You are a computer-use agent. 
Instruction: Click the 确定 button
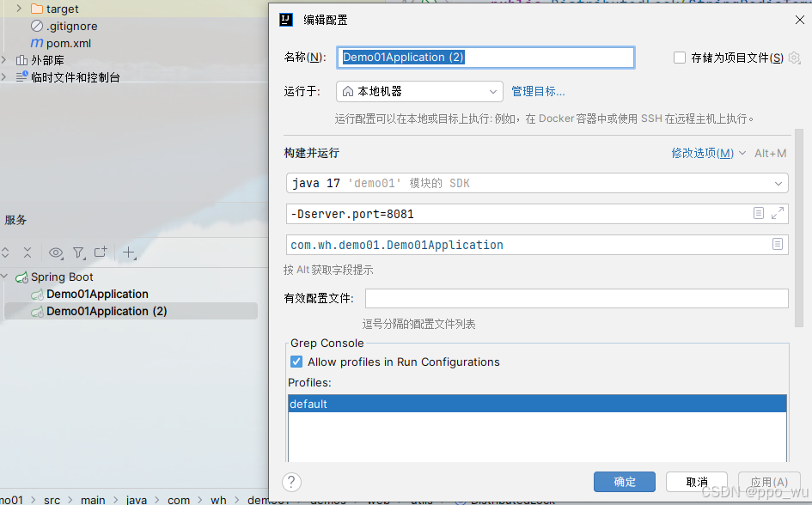(x=625, y=482)
